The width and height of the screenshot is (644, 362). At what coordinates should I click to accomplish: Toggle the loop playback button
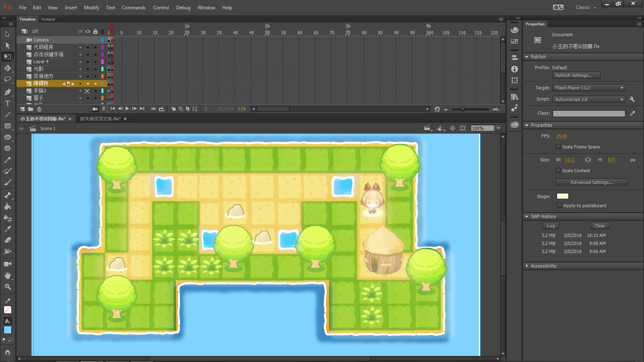(x=161, y=109)
